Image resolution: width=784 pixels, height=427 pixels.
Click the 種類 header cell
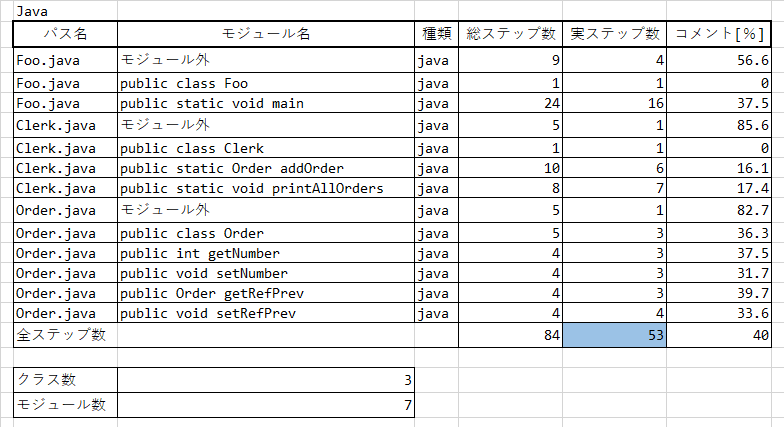(436, 34)
